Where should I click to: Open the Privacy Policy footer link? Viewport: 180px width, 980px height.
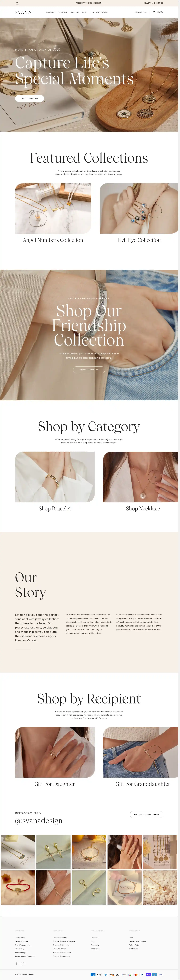(20, 937)
